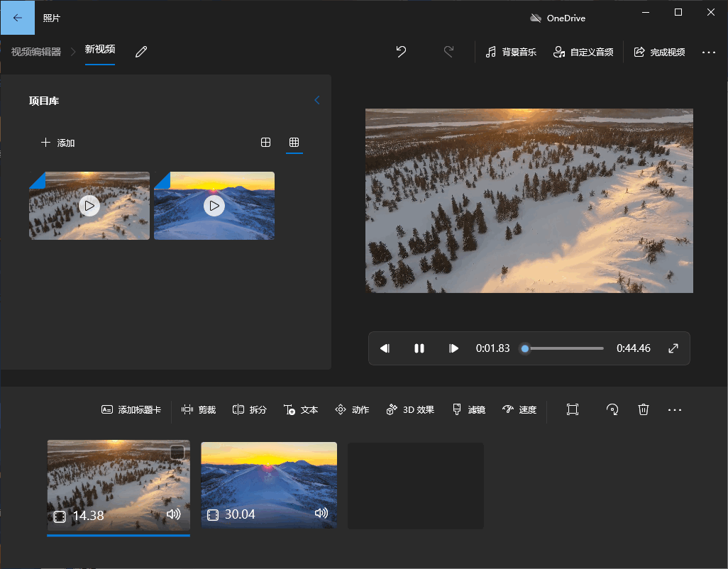Expand preview to full screen
Screen dimensions: 728x569
pos(673,348)
